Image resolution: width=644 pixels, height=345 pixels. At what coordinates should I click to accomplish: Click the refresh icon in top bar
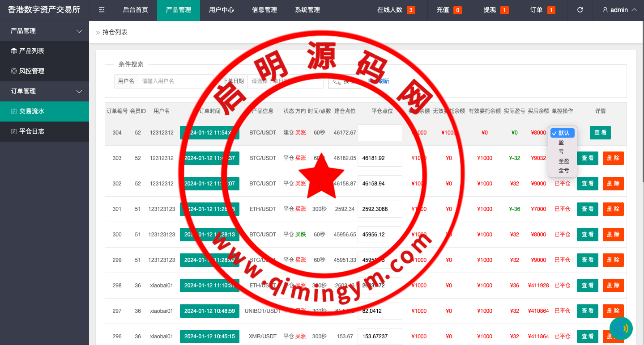point(580,10)
